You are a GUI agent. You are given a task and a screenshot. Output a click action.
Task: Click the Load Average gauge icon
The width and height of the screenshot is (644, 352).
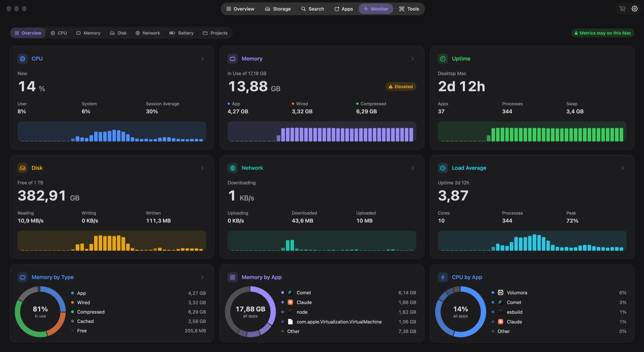[443, 168]
